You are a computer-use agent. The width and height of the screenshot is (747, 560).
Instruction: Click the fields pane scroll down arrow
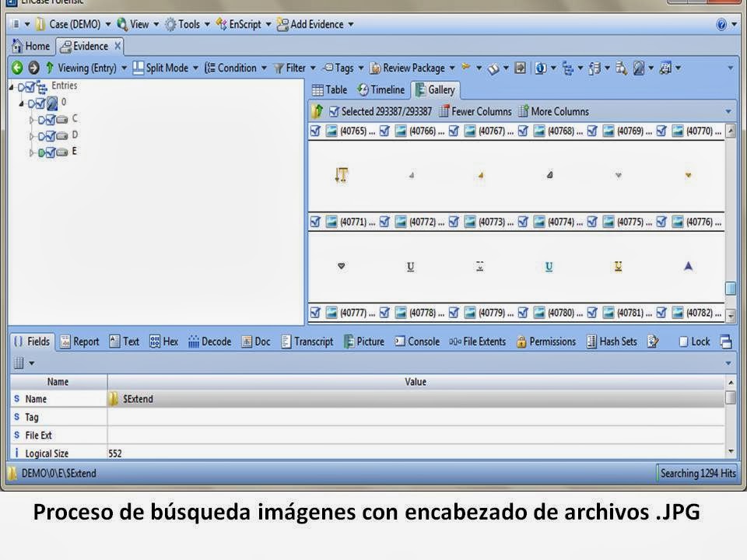coord(731,451)
